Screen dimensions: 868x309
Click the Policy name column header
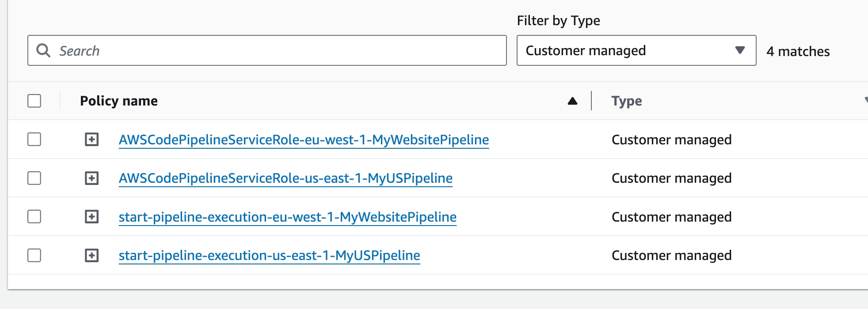pyautogui.click(x=118, y=101)
